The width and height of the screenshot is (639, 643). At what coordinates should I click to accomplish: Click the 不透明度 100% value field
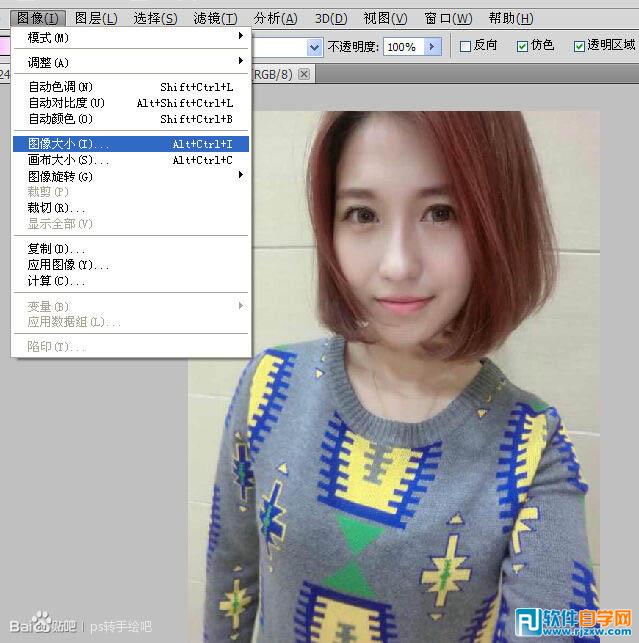[404, 47]
